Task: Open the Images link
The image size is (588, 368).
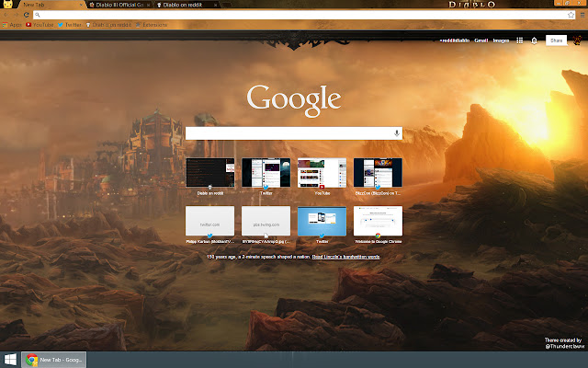Action: click(x=501, y=40)
